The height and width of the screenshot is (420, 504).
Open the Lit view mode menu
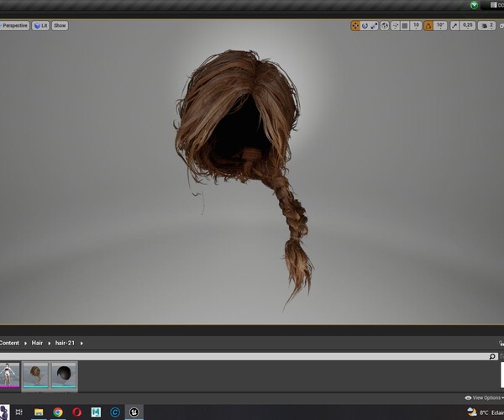tap(40, 26)
